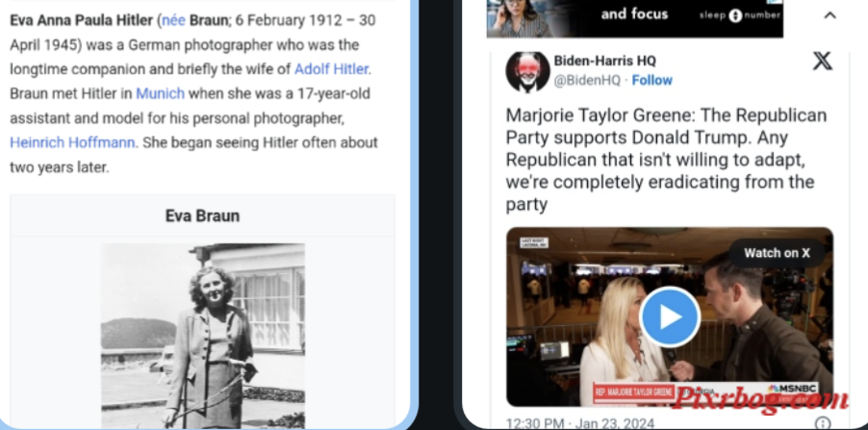This screenshot has height=430, width=868.
Task: Click the X logo on the tweet
Action: click(822, 61)
